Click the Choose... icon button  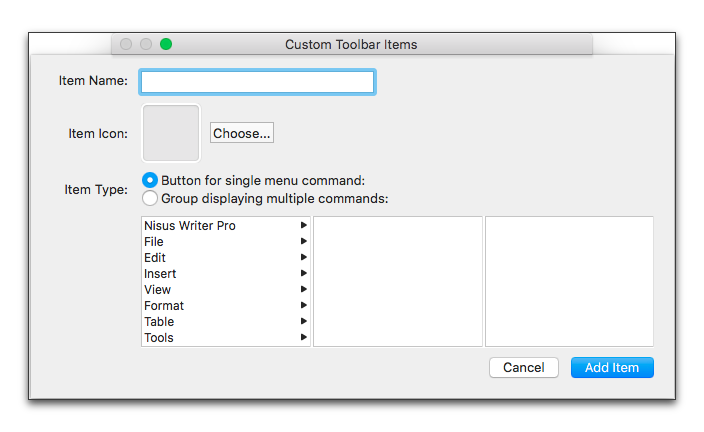click(242, 133)
